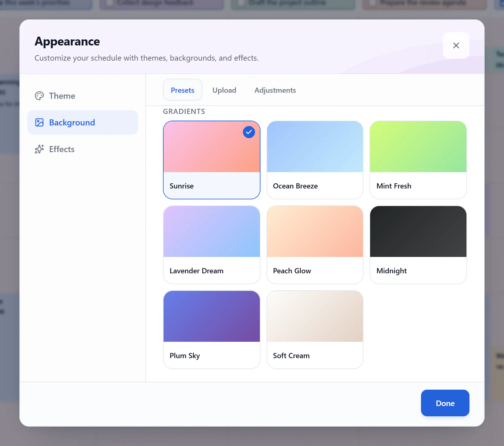Click the "Soft Cream" card label
The height and width of the screenshot is (446, 504).
pyautogui.click(x=291, y=356)
